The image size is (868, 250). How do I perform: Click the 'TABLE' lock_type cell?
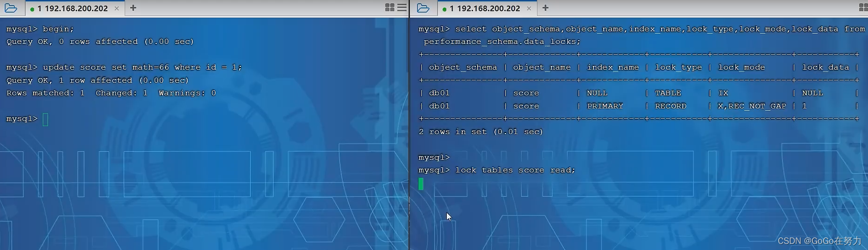(x=668, y=93)
